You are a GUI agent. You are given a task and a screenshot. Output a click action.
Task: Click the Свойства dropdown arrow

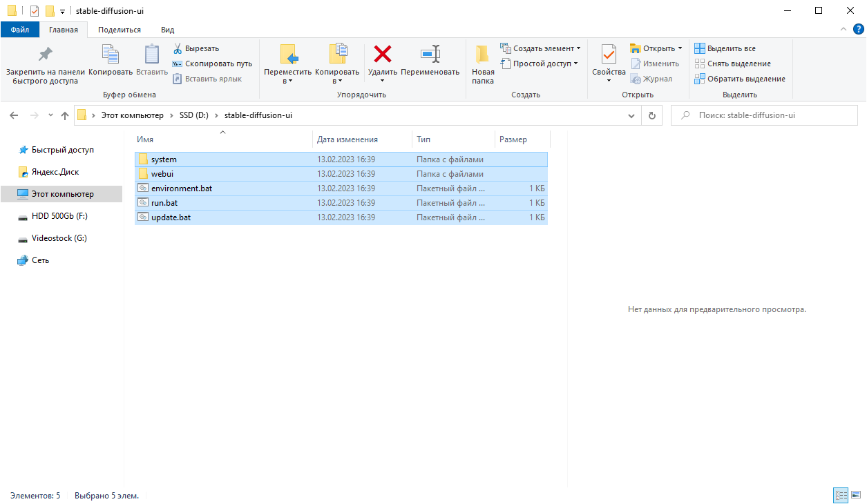click(609, 81)
